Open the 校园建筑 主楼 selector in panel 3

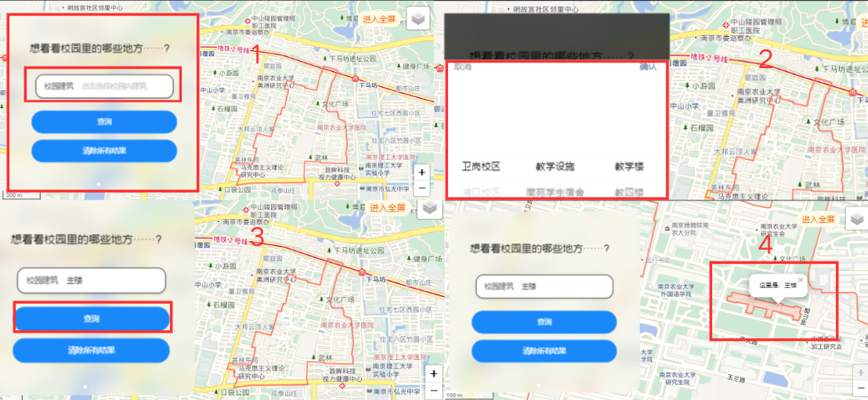(91, 280)
